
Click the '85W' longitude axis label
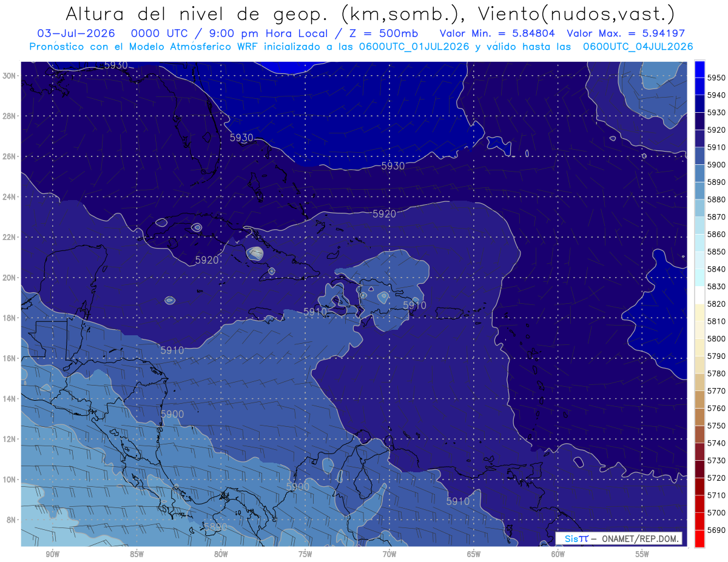[136, 554]
